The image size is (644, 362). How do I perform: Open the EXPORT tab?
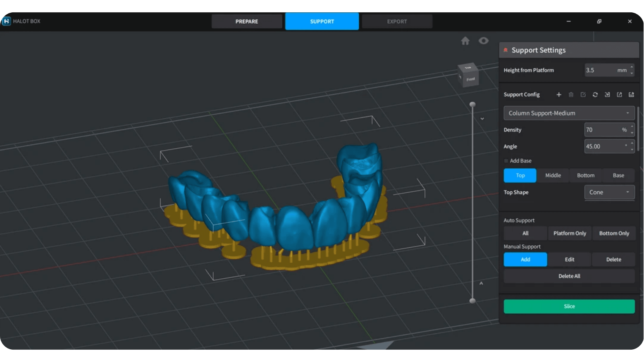(397, 21)
